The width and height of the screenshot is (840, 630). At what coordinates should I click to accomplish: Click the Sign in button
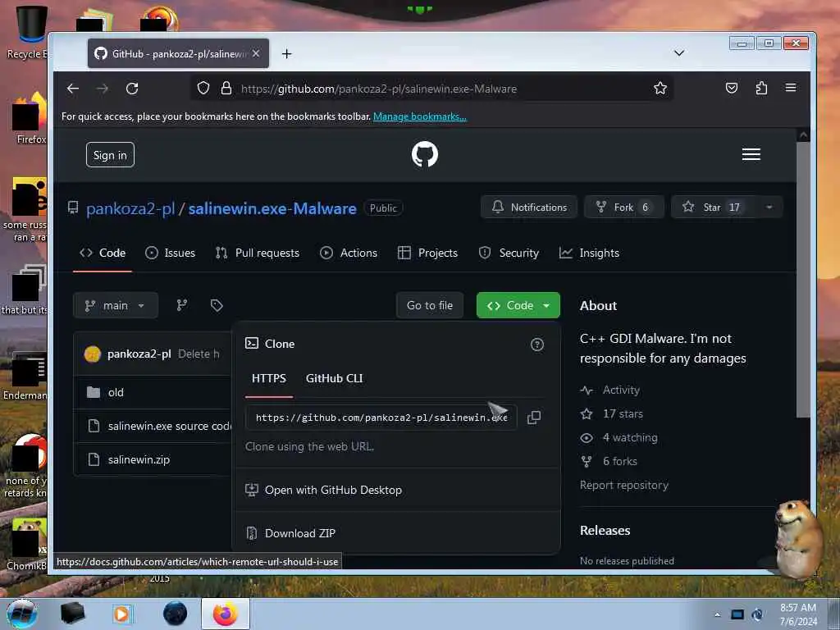(x=110, y=155)
